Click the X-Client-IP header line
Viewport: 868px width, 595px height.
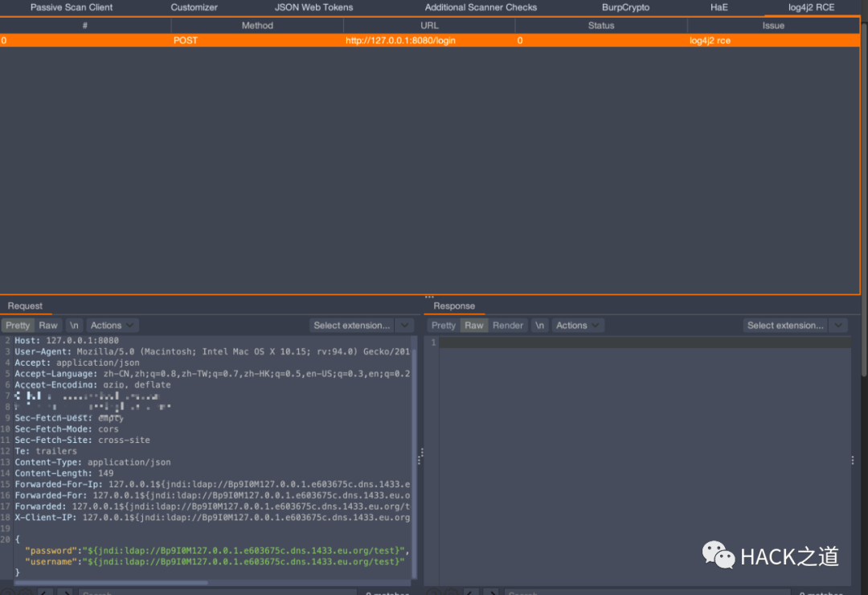(x=212, y=518)
